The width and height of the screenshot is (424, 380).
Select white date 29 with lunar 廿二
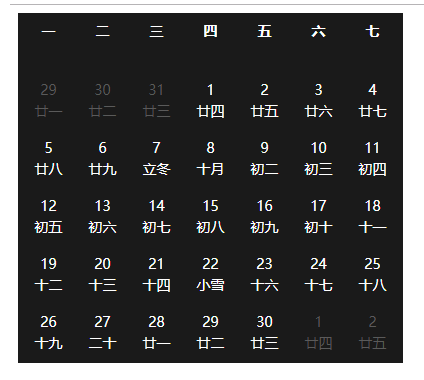click(210, 333)
